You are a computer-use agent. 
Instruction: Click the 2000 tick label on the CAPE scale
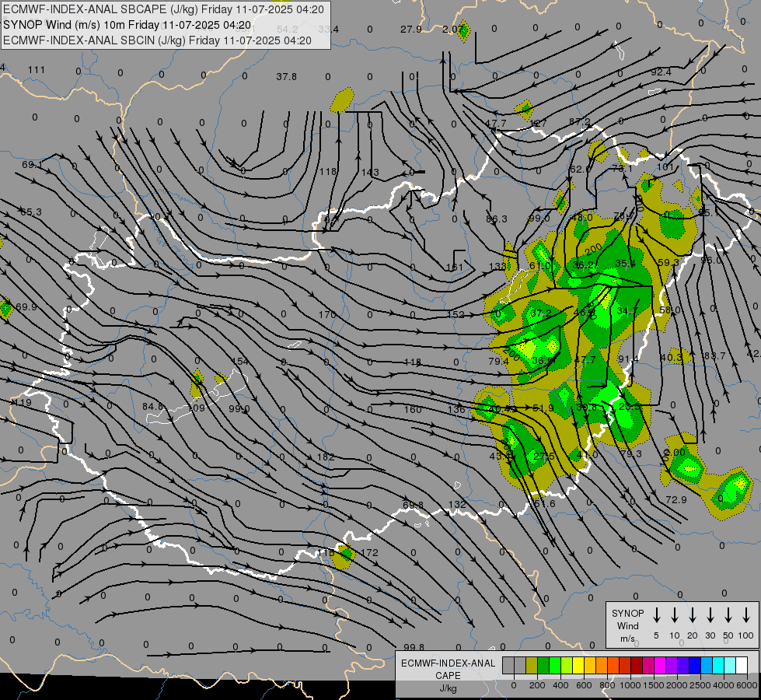pos(677,685)
